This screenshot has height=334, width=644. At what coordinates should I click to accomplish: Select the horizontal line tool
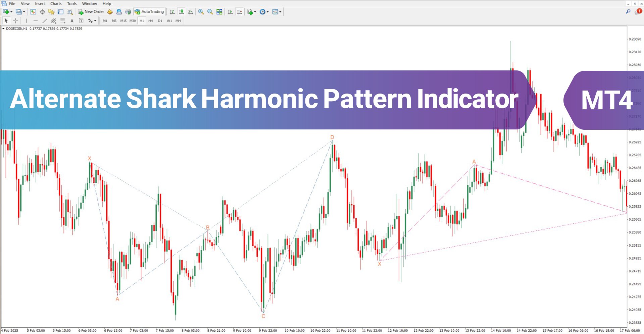tap(36, 21)
